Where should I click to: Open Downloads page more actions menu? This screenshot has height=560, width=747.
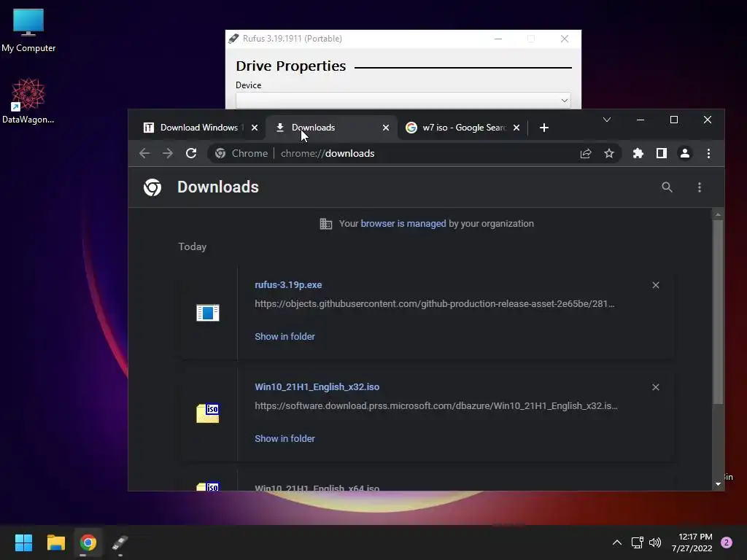point(700,187)
